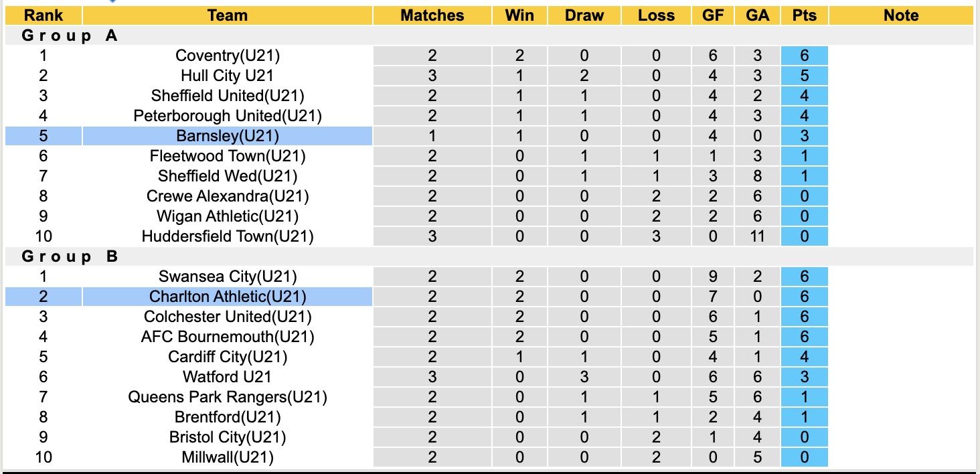Click the Team column header

pyautogui.click(x=228, y=15)
